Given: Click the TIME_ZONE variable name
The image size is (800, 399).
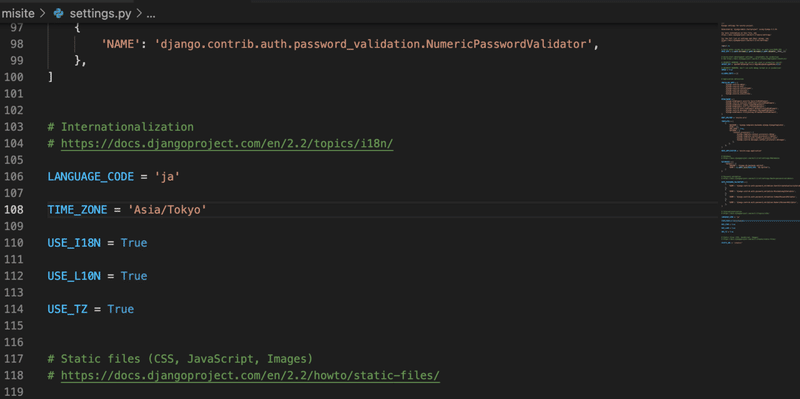Looking at the screenshot, I should [77, 210].
